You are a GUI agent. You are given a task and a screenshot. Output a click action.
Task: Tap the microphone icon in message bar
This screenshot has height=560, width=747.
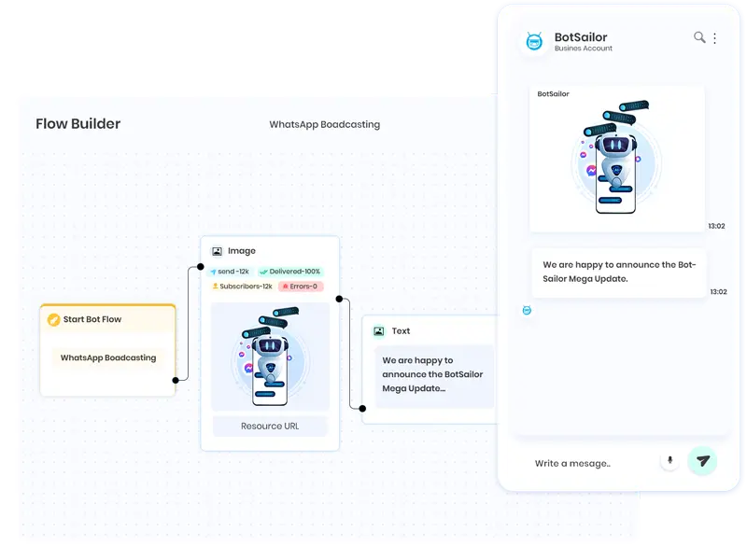coord(669,461)
